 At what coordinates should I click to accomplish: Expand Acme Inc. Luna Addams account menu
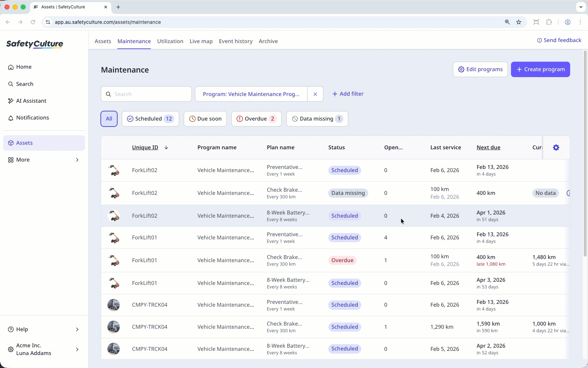pos(44,349)
